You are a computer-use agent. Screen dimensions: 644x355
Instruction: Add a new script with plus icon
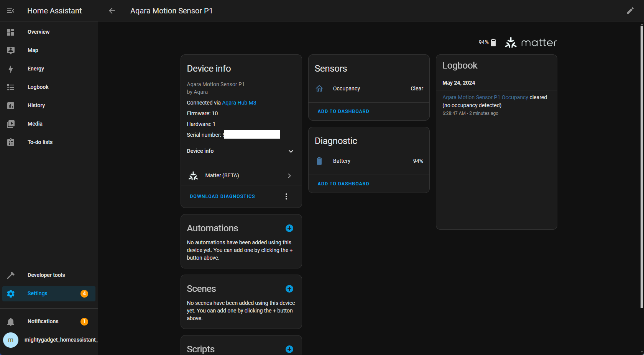[289, 349]
